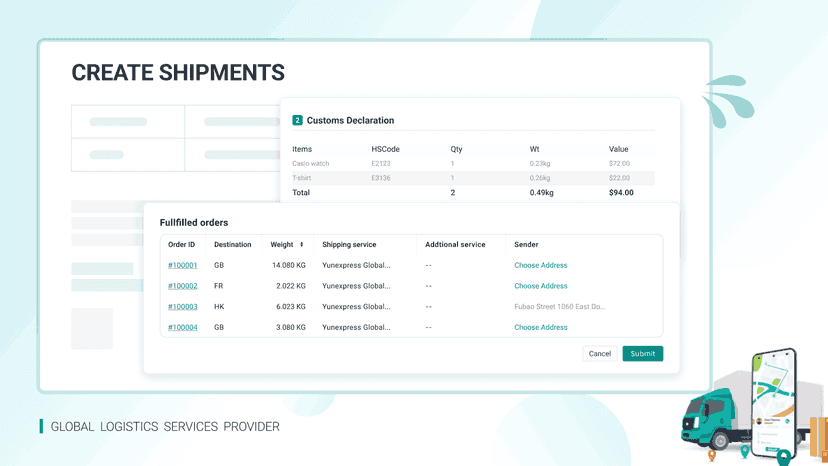Open order #100003 link
Viewport: 828px width, 466px height.
coord(182,306)
